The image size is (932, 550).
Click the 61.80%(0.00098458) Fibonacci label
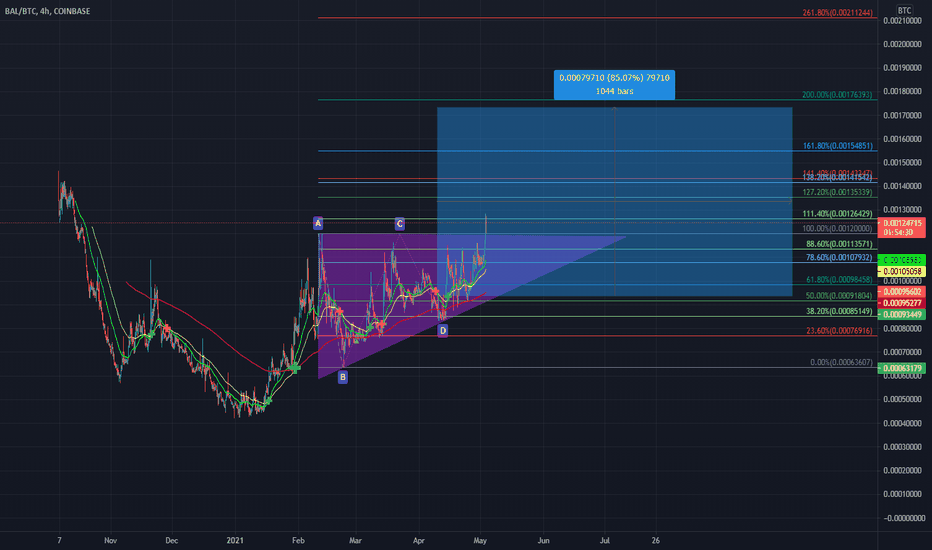[x=839, y=279]
